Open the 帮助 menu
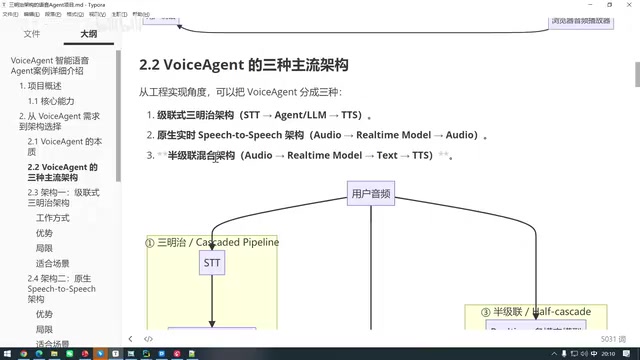The width and height of the screenshot is (640, 360). tap(141, 14)
